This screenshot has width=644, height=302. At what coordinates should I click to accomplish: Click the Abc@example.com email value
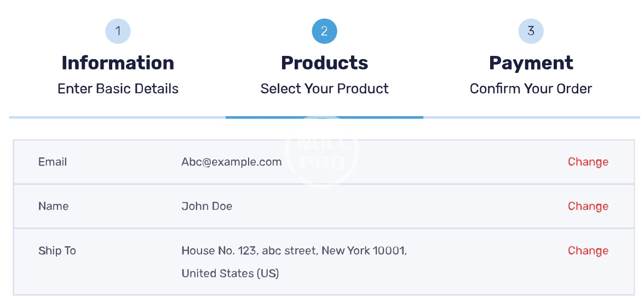click(231, 162)
